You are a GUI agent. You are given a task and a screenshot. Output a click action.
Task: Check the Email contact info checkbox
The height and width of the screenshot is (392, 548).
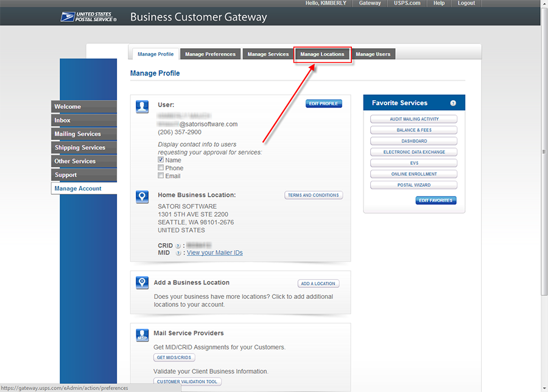pos(161,176)
